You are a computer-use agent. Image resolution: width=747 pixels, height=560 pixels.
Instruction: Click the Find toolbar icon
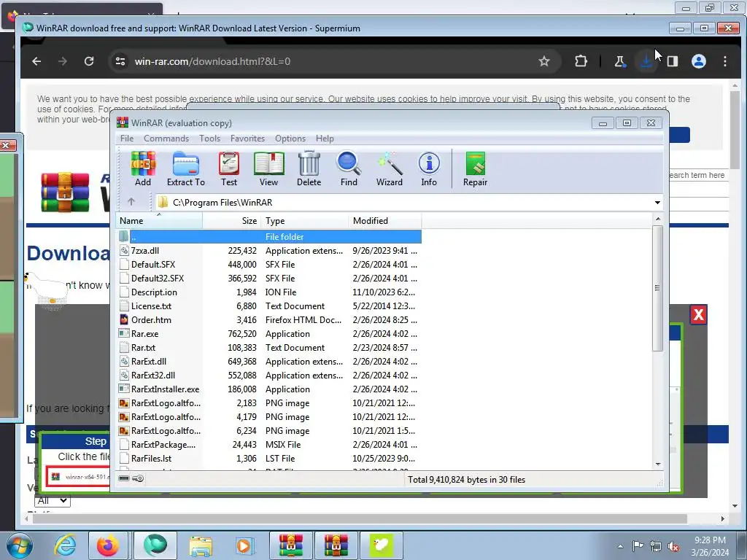[349, 168]
